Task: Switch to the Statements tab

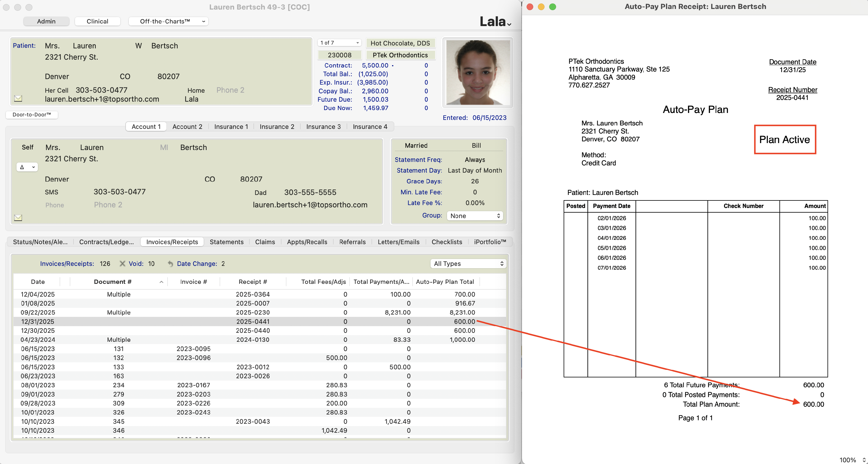Action: (x=226, y=242)
